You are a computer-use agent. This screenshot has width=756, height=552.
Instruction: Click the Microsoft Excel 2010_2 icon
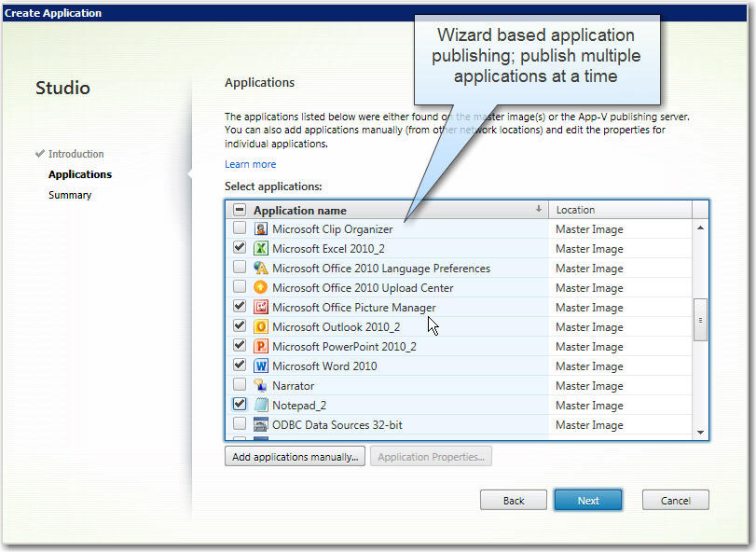261,248
